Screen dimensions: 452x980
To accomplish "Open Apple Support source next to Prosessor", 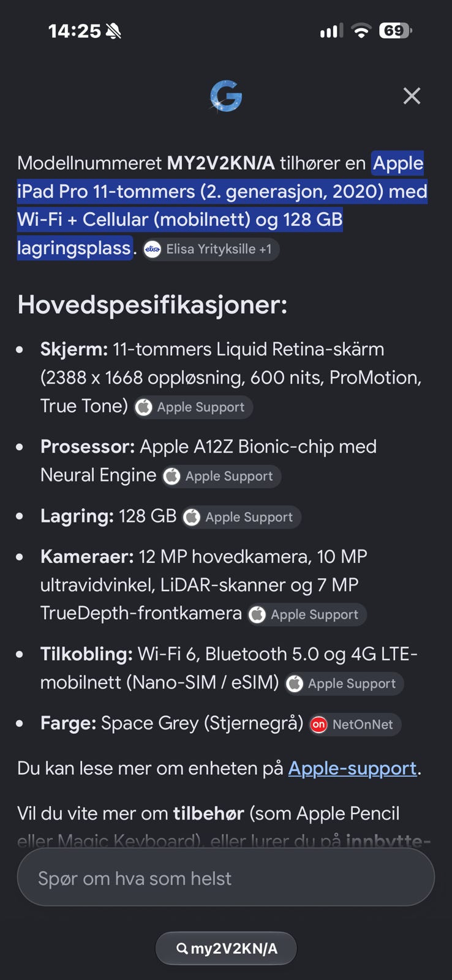I will click(x=222, y=477).
